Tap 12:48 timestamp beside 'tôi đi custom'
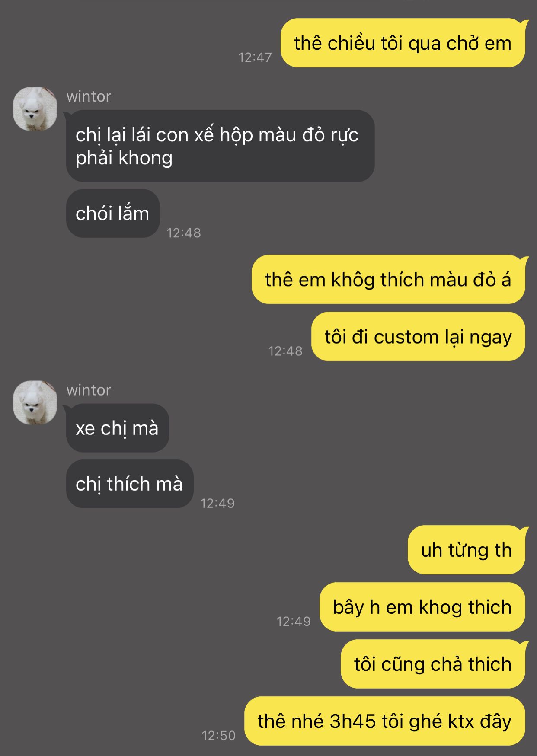537x756 pixels. point(285,351)
